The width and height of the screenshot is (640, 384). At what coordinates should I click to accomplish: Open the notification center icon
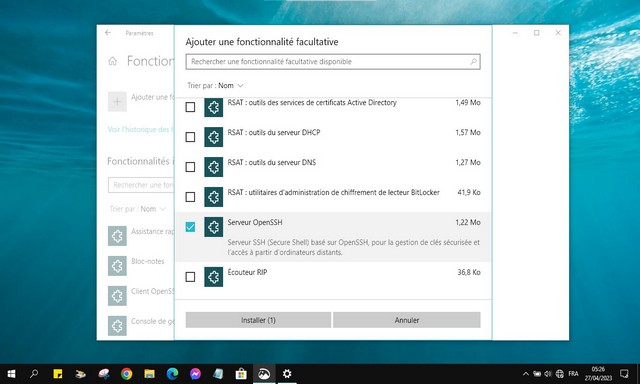(x=624, y=373)
